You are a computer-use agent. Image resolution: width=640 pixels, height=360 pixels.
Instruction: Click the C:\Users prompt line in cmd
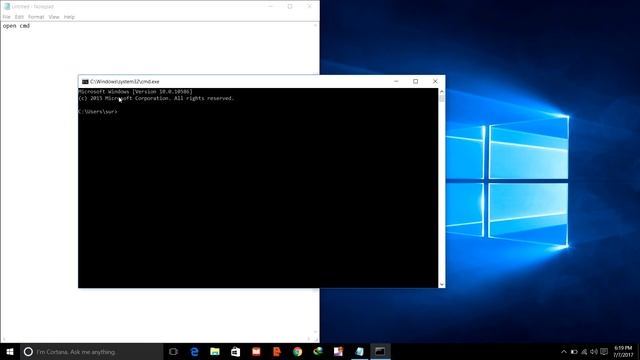(x=98, y=111)
